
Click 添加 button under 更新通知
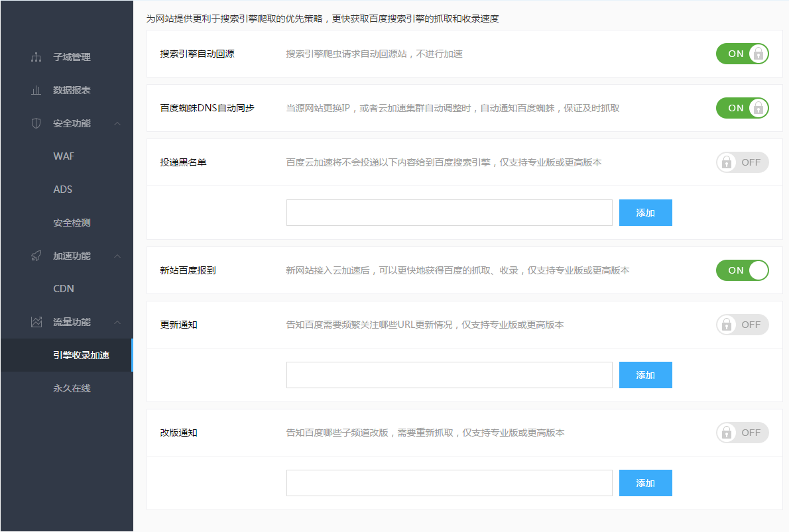click(x=646, y=375)
